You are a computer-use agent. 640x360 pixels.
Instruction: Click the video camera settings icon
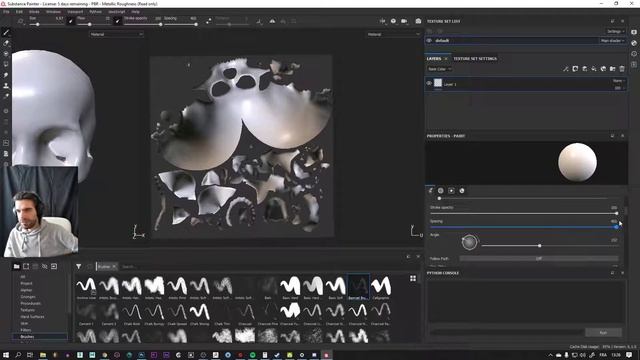(x=404, y=21)
